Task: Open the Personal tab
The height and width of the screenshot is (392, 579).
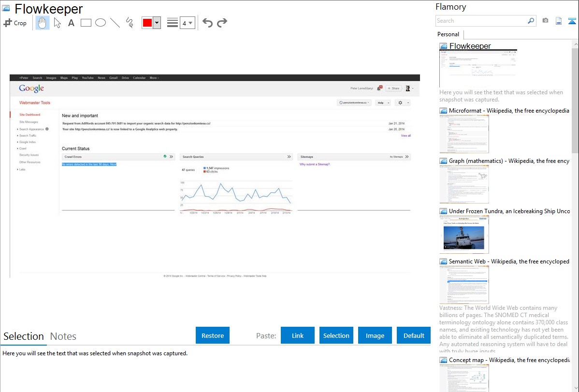Action: 448,34
